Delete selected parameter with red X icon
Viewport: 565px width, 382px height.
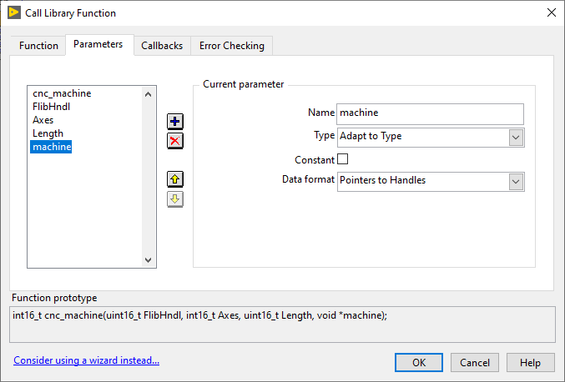point(175,141)
